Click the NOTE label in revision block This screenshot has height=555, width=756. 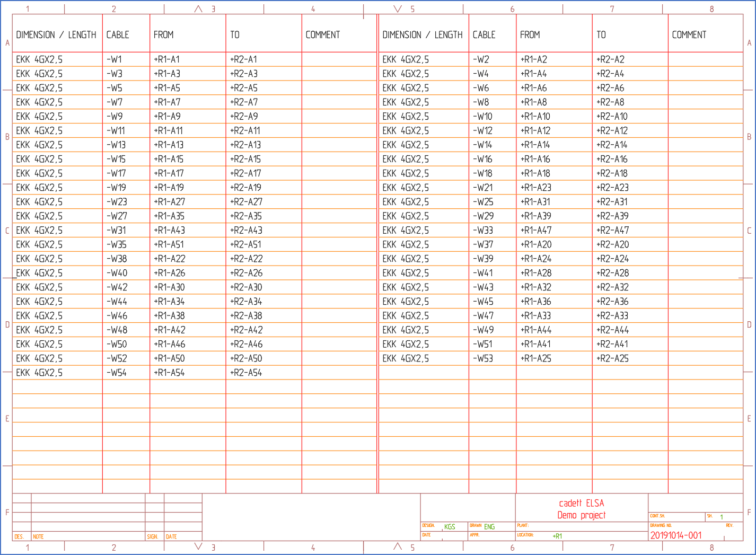(38, 537)
